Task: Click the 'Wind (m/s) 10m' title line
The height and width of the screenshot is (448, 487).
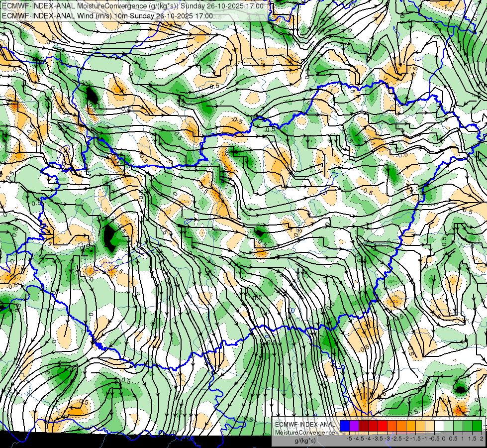Action: 107,16
